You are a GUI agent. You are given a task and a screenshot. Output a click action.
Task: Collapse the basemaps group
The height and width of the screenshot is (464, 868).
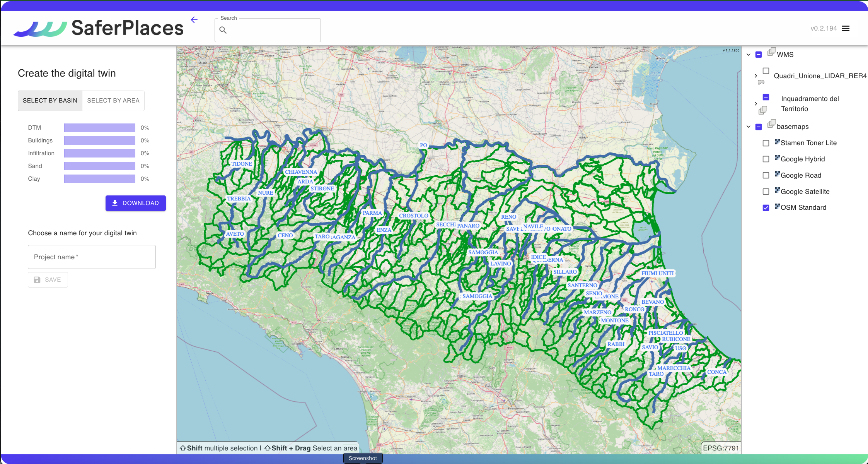click(x=749, y=127)
